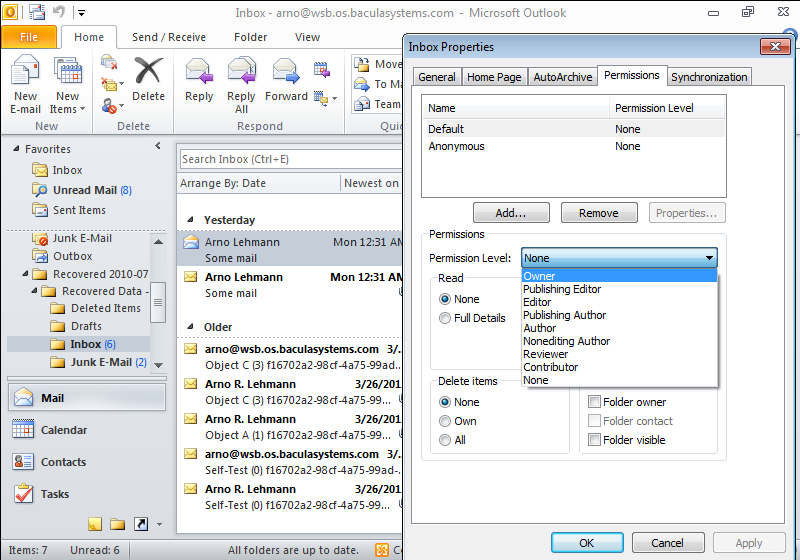Click the Junk icon in Delete group

[x=109, y=106]
